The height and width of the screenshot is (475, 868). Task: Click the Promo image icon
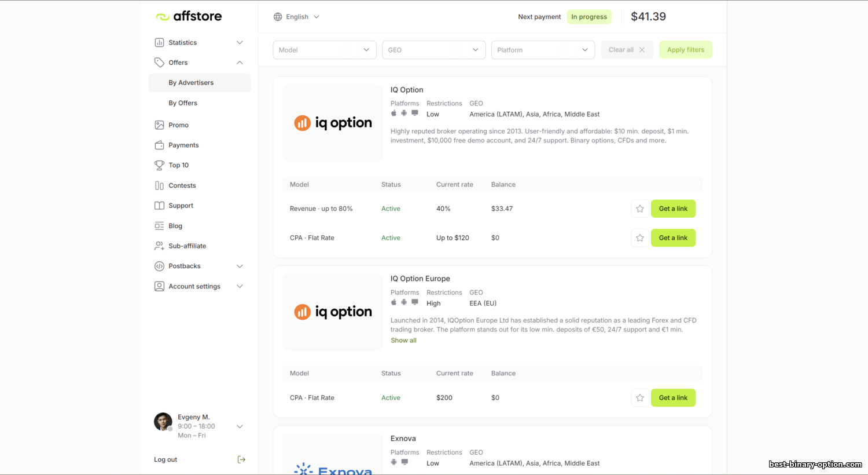point(159,125)
